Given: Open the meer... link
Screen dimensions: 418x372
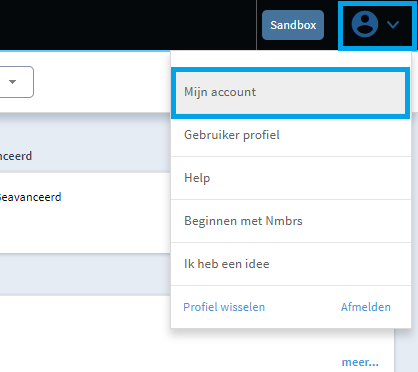Looking at the screenshot, I should [x=360, y=362].
